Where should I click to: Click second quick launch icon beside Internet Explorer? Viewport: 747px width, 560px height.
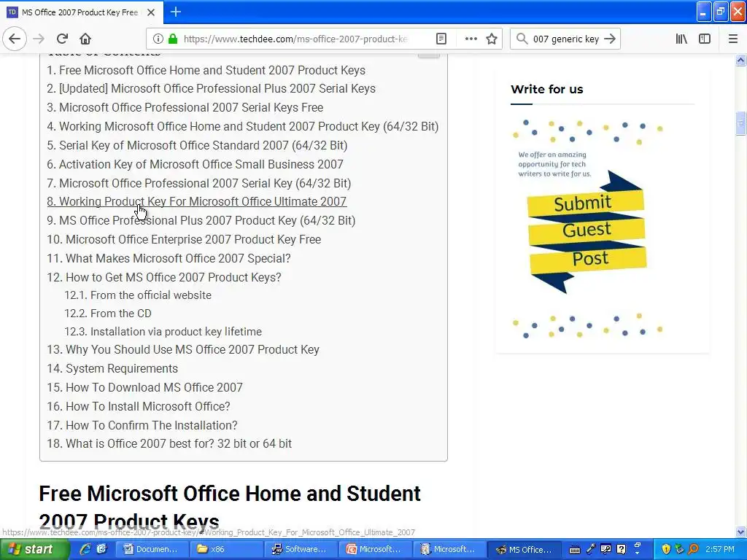[102, 550]
